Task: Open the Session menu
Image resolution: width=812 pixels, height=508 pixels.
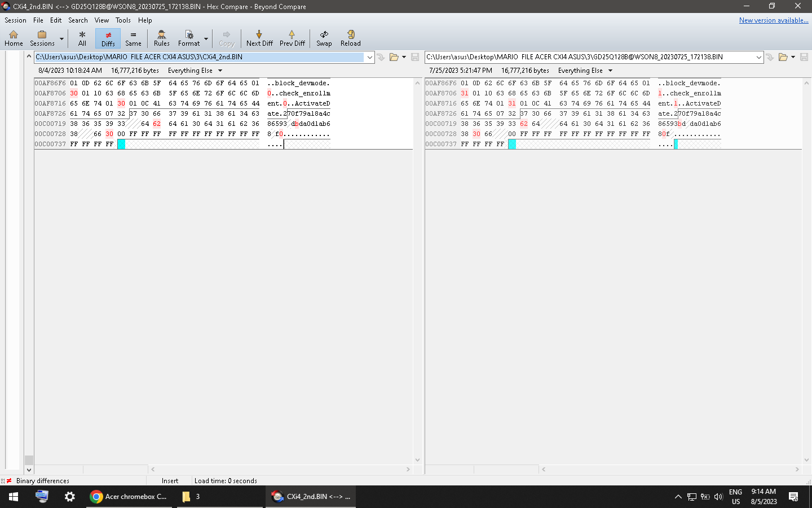Action: tap(15, 20)
